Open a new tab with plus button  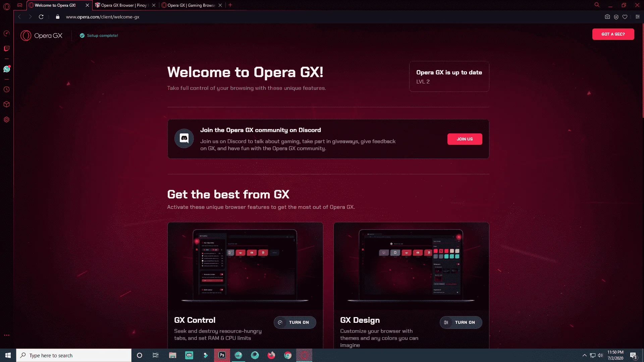[230, 5]
